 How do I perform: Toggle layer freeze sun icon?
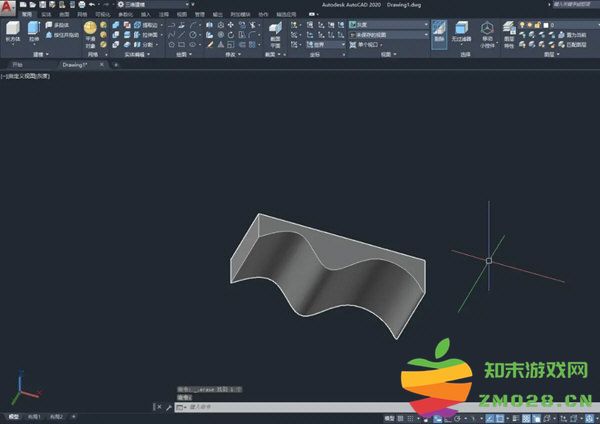530,25
